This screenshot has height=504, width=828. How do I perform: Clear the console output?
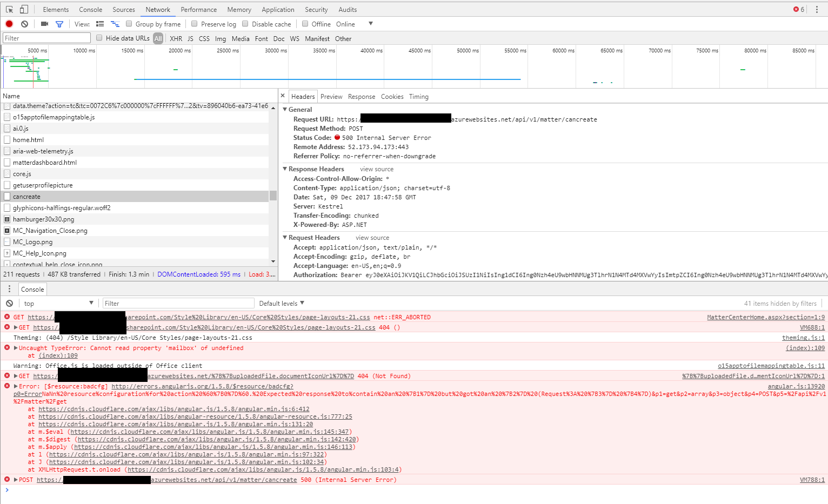(x=9, y=303)
